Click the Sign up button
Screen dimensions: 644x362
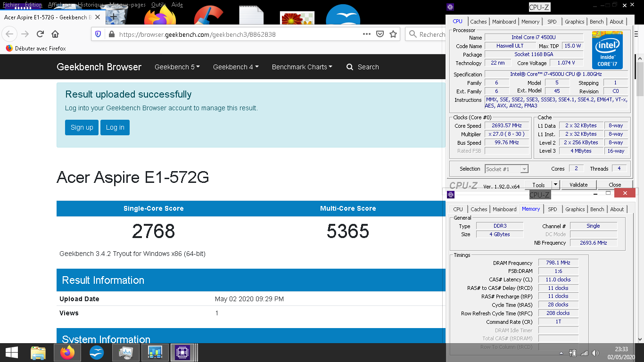(82, 127)
